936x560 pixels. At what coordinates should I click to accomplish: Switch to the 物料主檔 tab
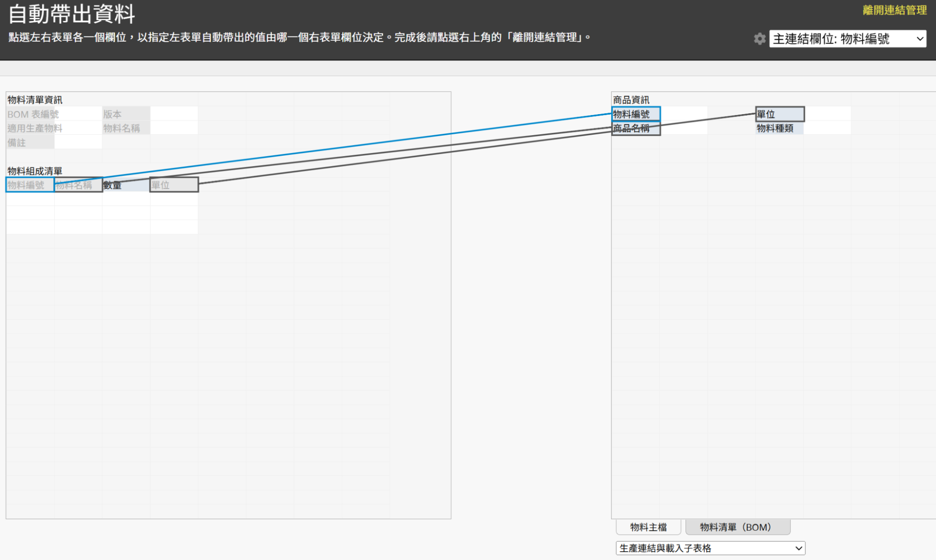[x=648, y=527]
